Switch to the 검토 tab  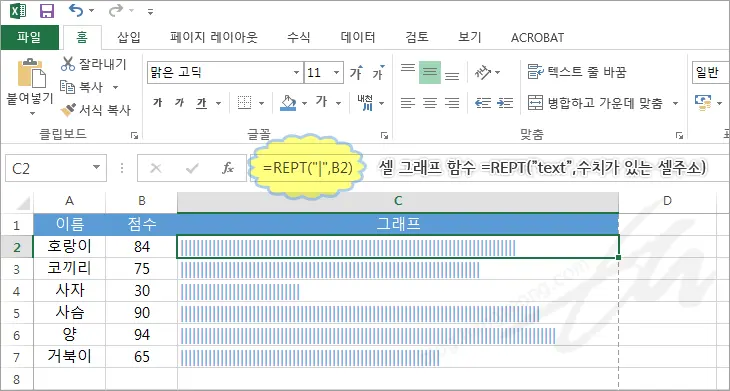point(417,37)
